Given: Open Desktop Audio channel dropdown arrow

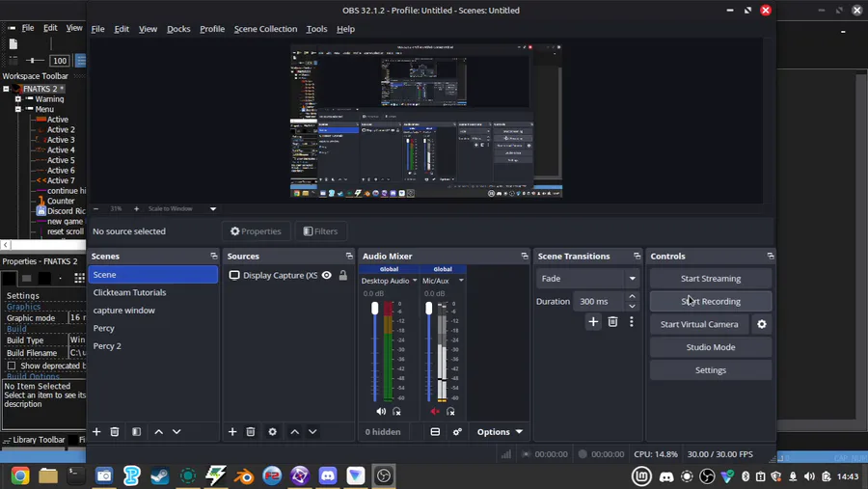Looking at the screenshot, I should [x=415, y=281].
